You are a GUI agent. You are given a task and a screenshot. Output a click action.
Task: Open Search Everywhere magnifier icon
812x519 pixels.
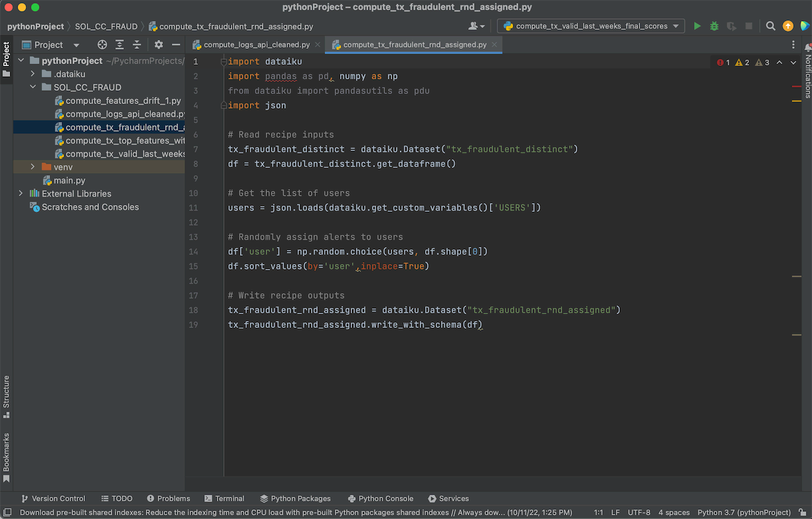point(771,26)
